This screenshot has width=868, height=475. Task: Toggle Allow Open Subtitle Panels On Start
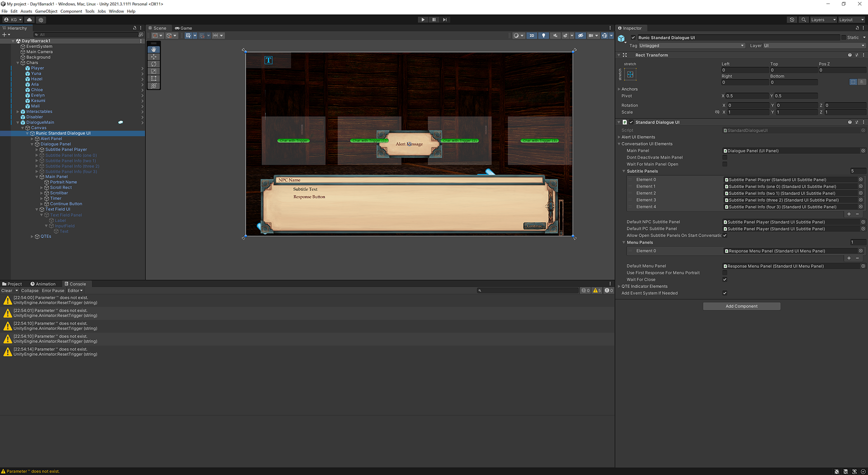pos(725,235)
